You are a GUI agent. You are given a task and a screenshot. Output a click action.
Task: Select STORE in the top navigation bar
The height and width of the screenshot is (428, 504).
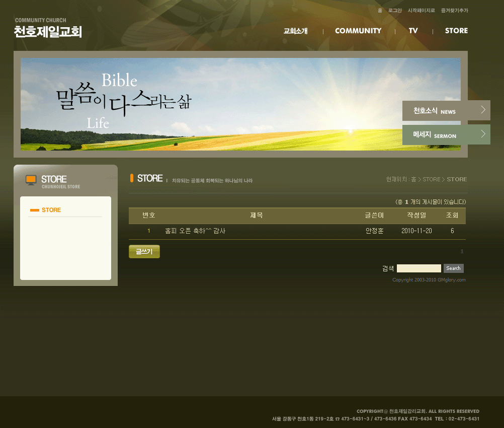click(456, 31)
